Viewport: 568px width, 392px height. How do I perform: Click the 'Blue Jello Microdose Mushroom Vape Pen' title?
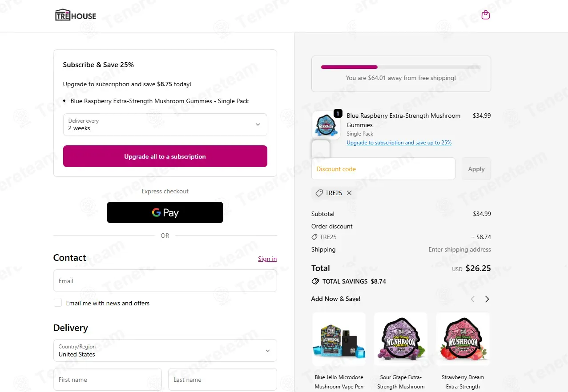coord(339,382)
